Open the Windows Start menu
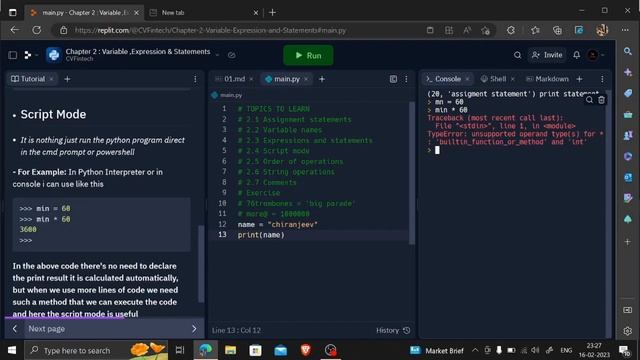The width and height of the screenshot is (640, 360). (x=12, y=350)
